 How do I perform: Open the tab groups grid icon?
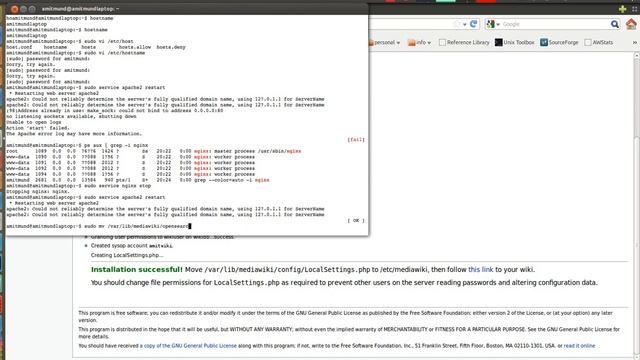coord(635,9)
